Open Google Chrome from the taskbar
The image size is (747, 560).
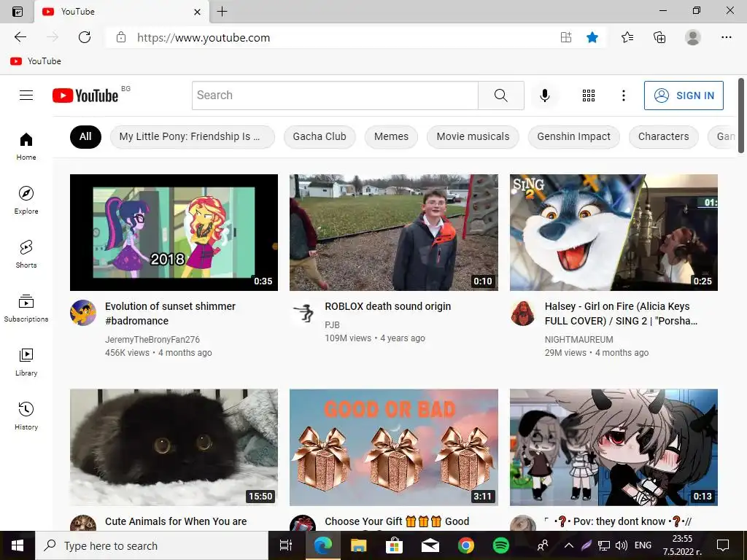click(x=465, y=545)
